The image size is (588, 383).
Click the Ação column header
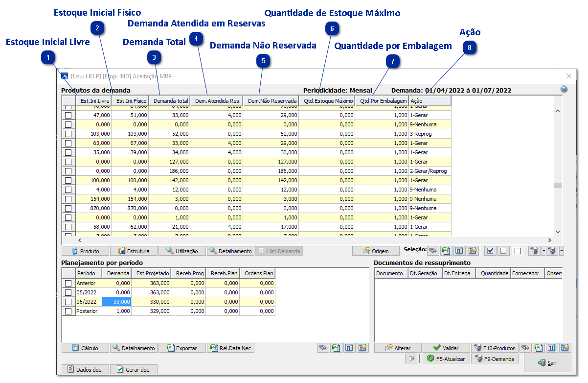pos(429,101)
